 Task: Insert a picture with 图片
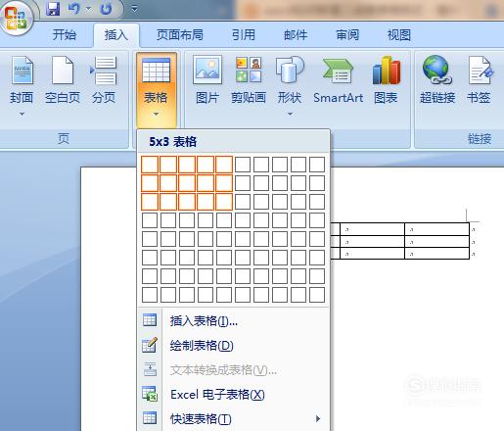[207, 80]
